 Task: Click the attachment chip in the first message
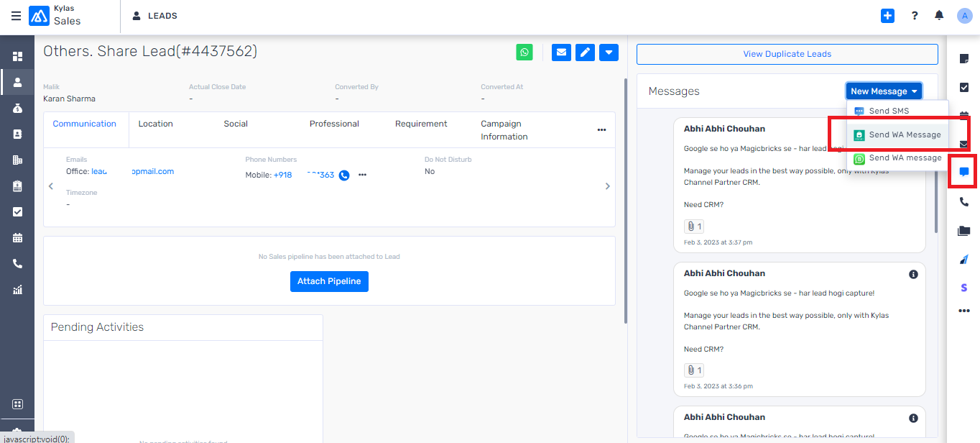click(x=693, y=226)
